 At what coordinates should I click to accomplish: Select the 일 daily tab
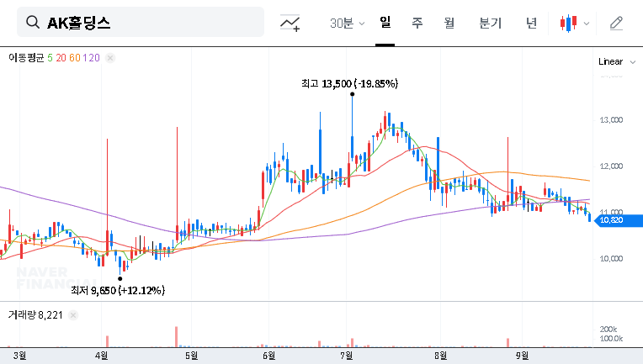pyautogui.click(x=385, y=23)
